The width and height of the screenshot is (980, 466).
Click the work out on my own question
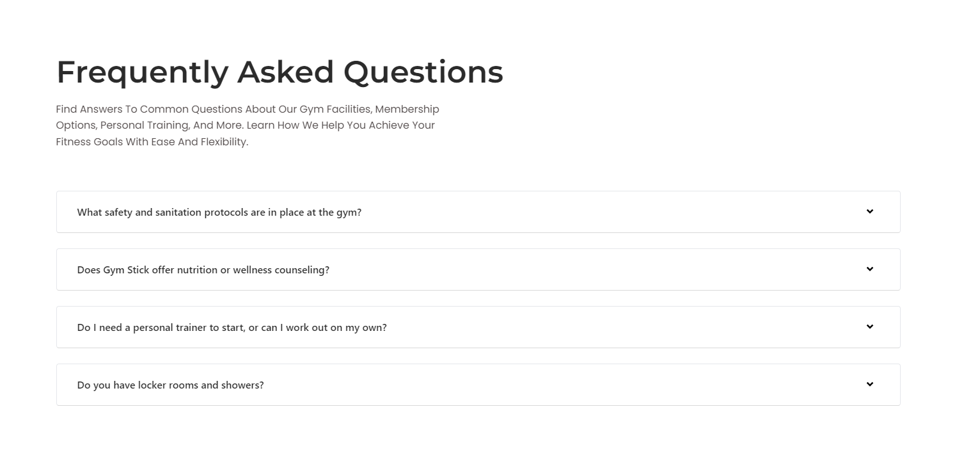[x=232, y=327]
